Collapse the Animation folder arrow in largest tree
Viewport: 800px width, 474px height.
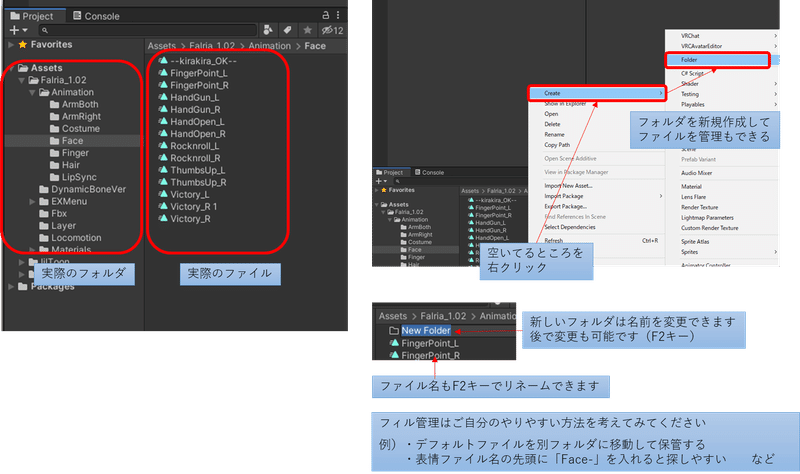click(x=32, y=92)
